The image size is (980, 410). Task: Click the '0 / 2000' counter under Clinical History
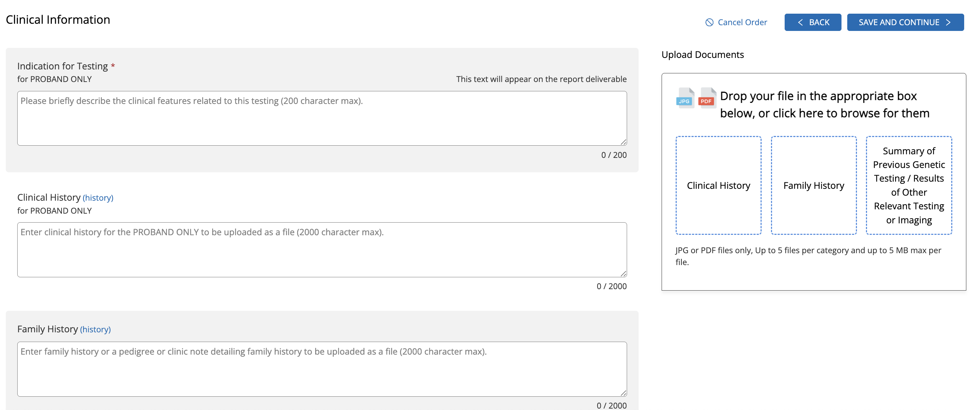[611, 286]
